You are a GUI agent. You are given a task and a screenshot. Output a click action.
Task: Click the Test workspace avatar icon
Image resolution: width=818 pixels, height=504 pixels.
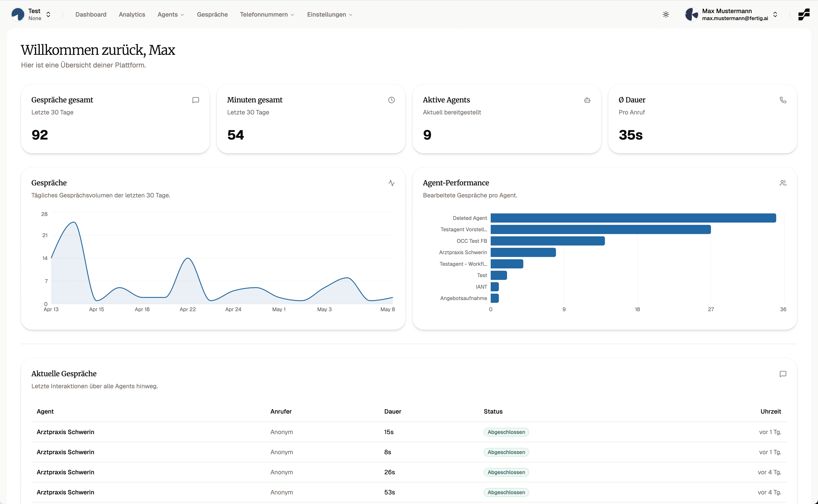coord(18,14)
